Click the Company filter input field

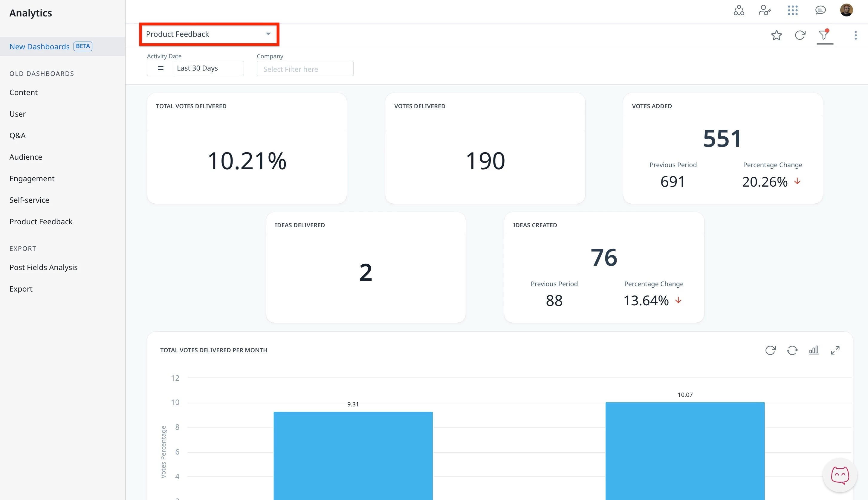pos(305,69)
